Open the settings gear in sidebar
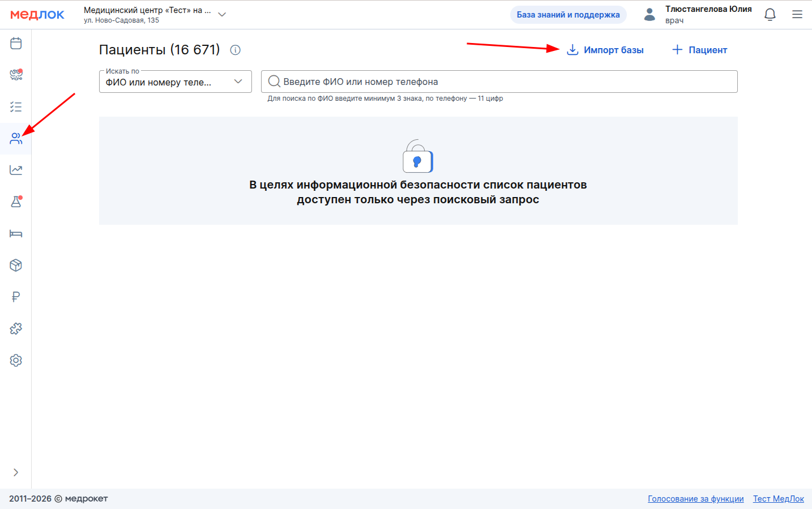The height and width of the screenshot is (509, 812). [x=16, y=360]
